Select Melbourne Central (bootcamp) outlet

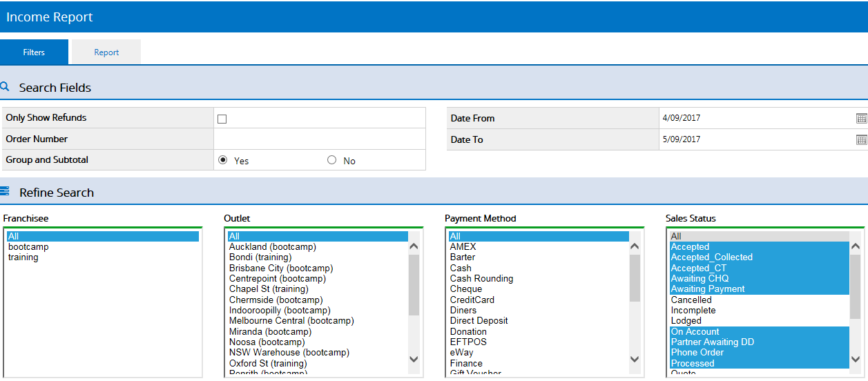[x=318, y=320]
